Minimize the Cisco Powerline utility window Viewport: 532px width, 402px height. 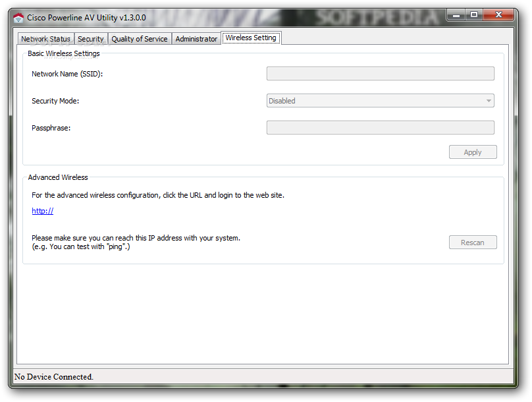[x=456, y=15]
